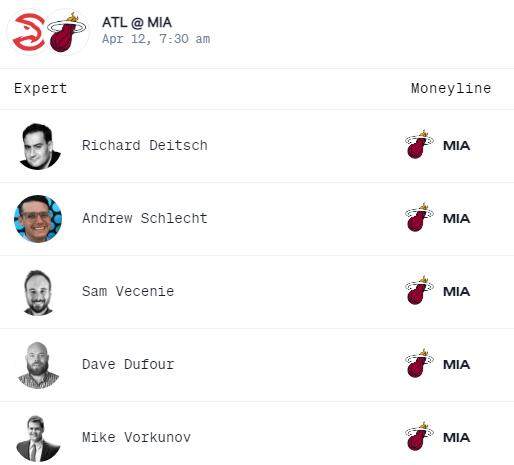
Task: Open Sam Vecenie's profile photo
Action: click(x=38, y=292)
